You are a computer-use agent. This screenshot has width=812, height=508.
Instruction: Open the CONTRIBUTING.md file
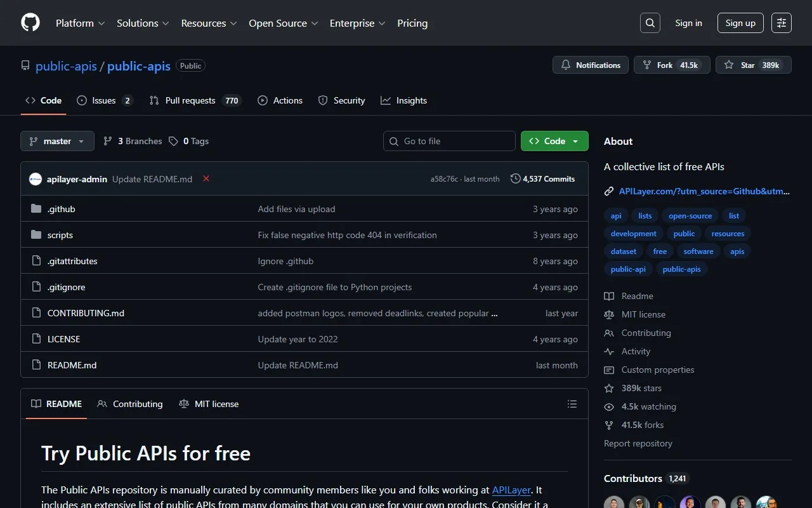86,312
